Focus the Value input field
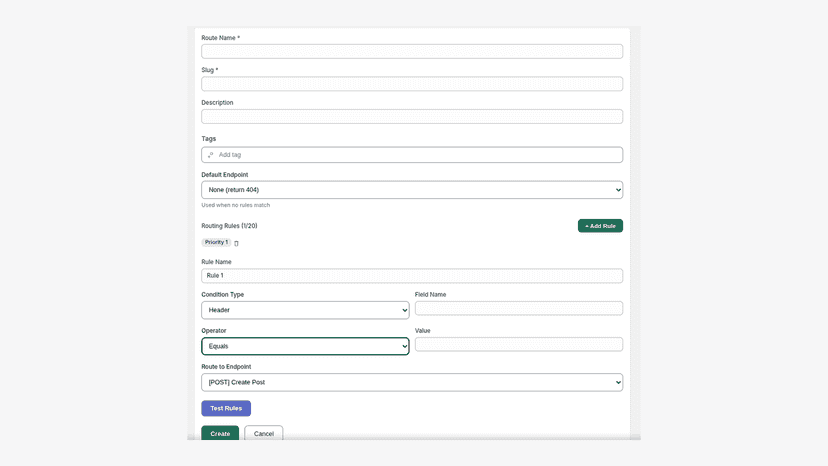The height and width of the screenshot is (466, 828). [519, 344]
